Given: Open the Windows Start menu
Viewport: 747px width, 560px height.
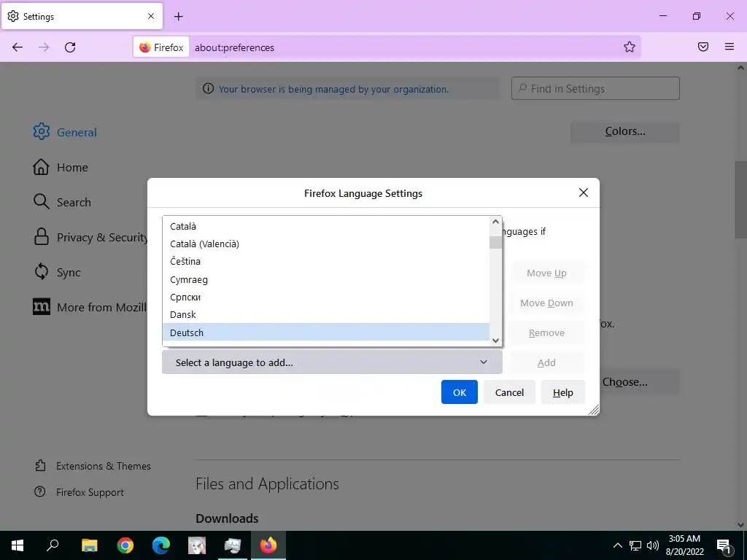Looking at the screenshot, I should tap(18, 545).
